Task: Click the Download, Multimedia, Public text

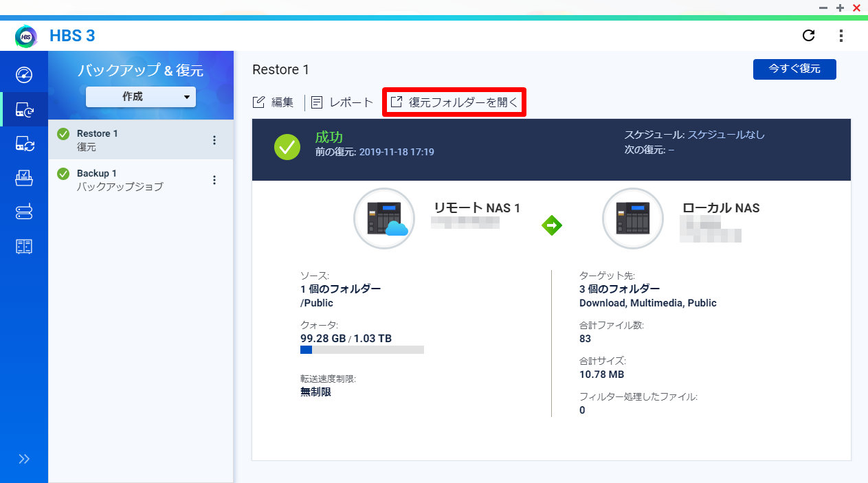Action: coord(648,303)
